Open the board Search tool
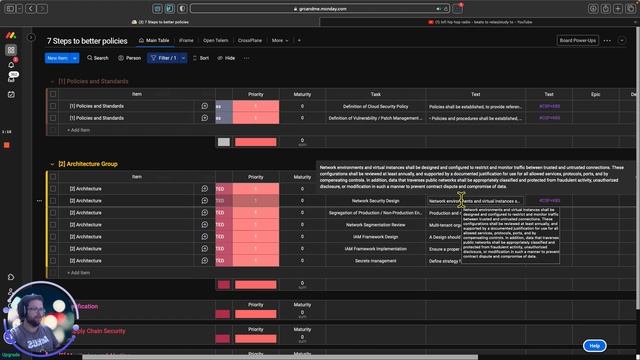 point(98,58)
